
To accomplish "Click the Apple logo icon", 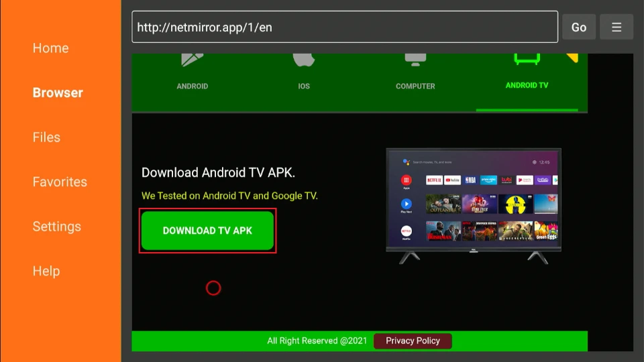I will coord(304,60).
